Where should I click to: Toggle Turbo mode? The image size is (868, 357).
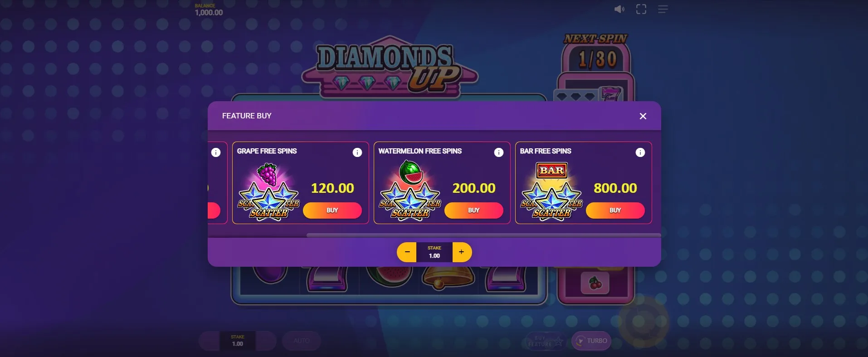point(591,341)
